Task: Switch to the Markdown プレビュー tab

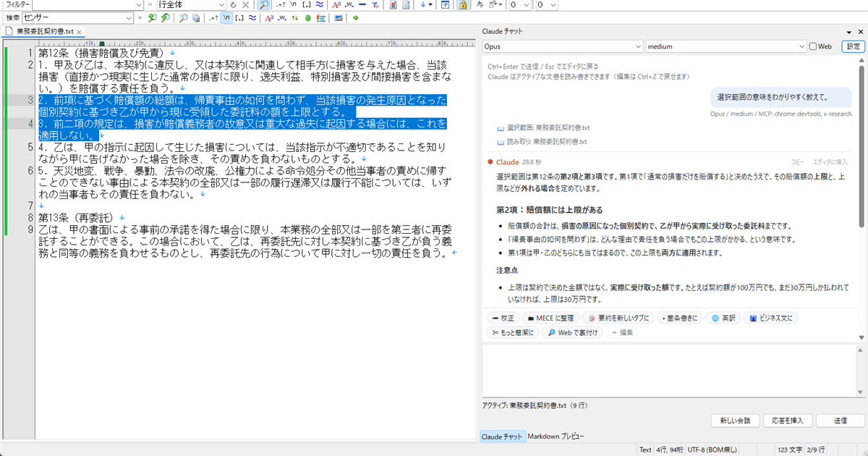Action: (555, 436)
